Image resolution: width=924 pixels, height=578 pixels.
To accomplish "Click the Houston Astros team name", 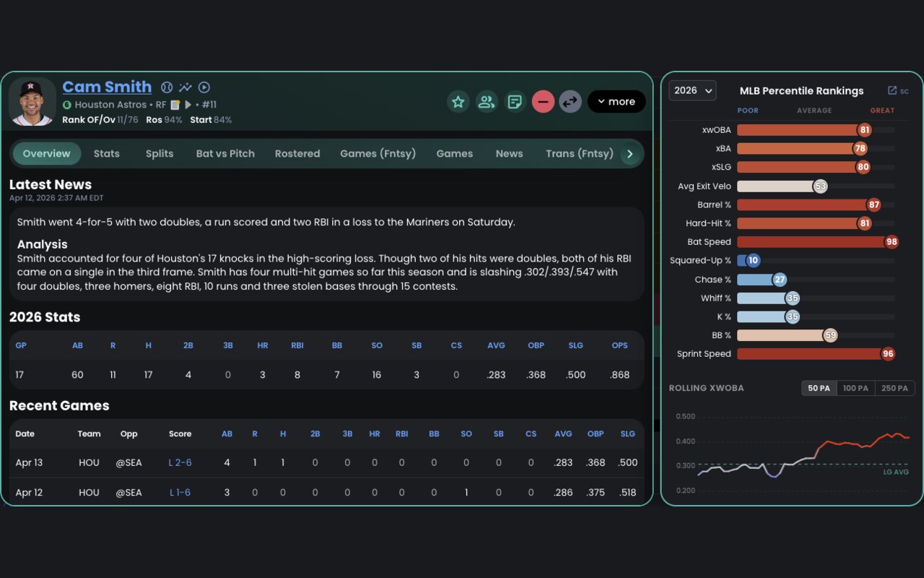I will [110, 105].
